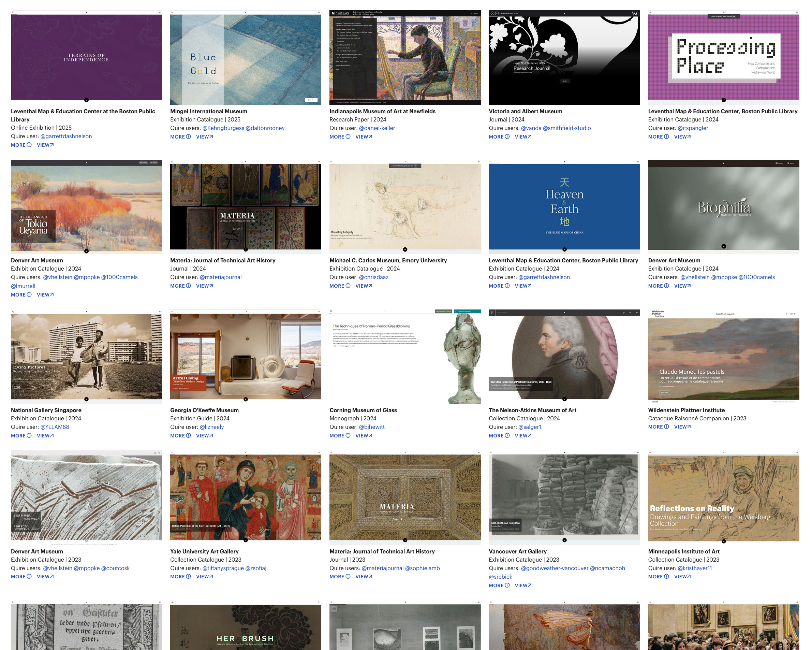Click VIEW for the Materia 2023 journal
Viewport: 812px width, 650px height.
coord(364,577)
